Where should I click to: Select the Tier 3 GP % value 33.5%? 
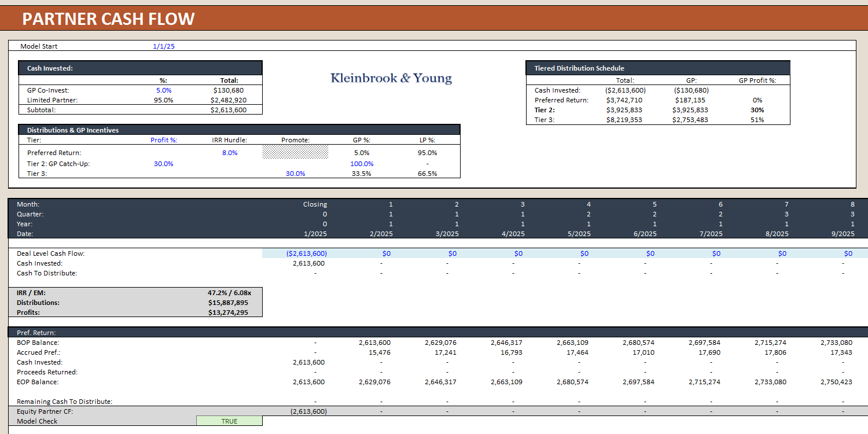click(362, 174)
